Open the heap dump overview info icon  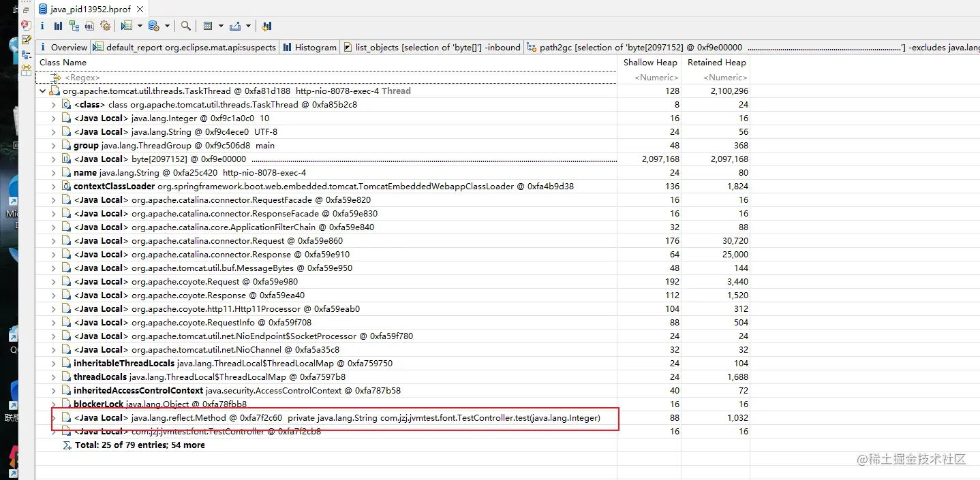coord(42,26)
